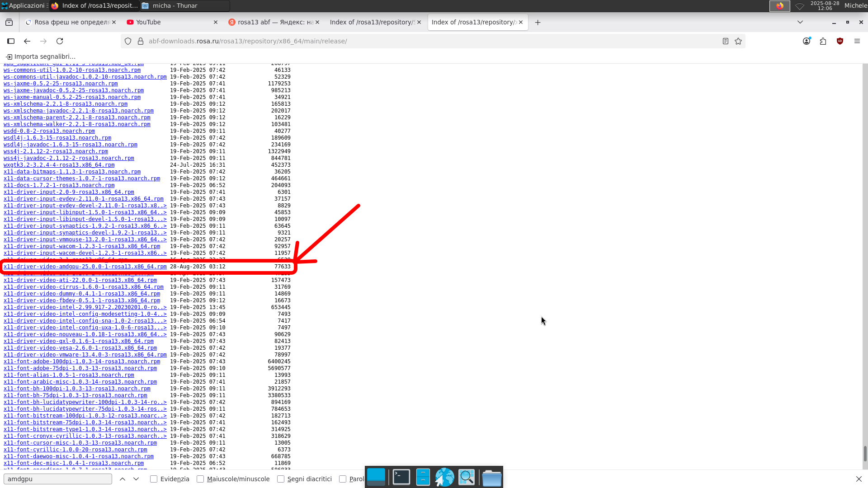Go back using the back arrow
This screenshot has width=868, height=488.
point(27,41)
